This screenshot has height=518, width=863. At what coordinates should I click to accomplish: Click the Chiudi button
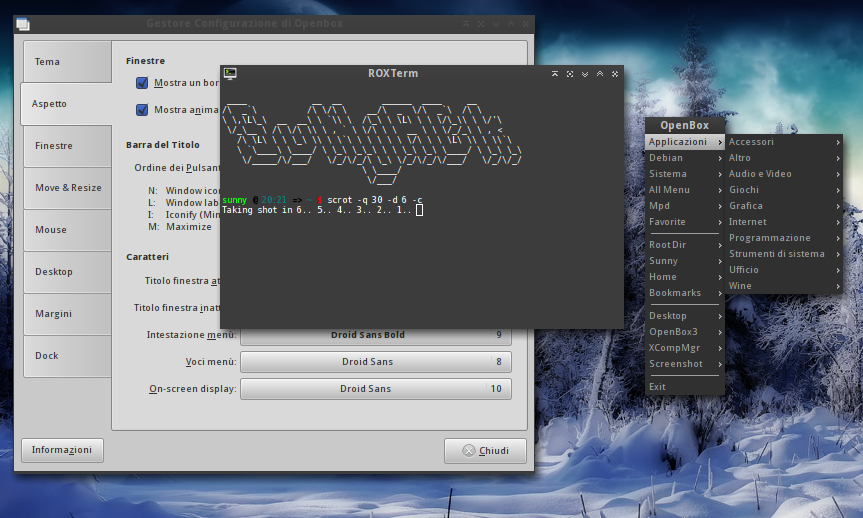pos(485,451)
